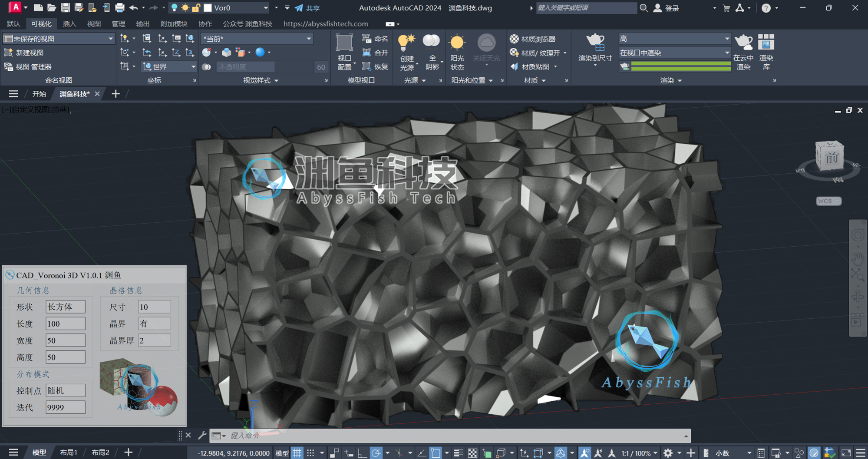This screenshot has width=868, height=459.
Task: Switch to the 布局1 layout tab
Action: click(x=69, y=452)
